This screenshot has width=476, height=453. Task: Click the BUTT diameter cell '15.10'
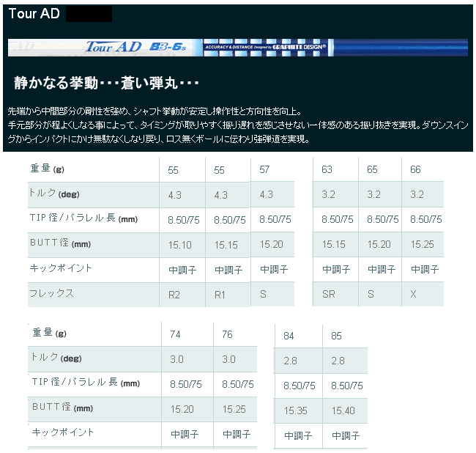point(180,245)
